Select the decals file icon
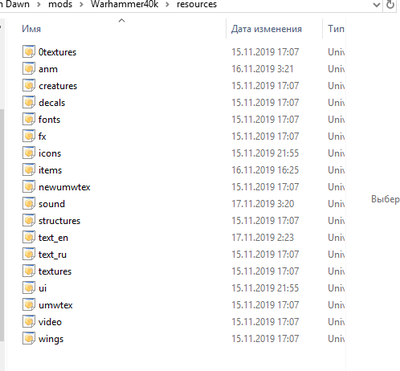This screenshot has height=371, width=400. click(x=29, y=102)
